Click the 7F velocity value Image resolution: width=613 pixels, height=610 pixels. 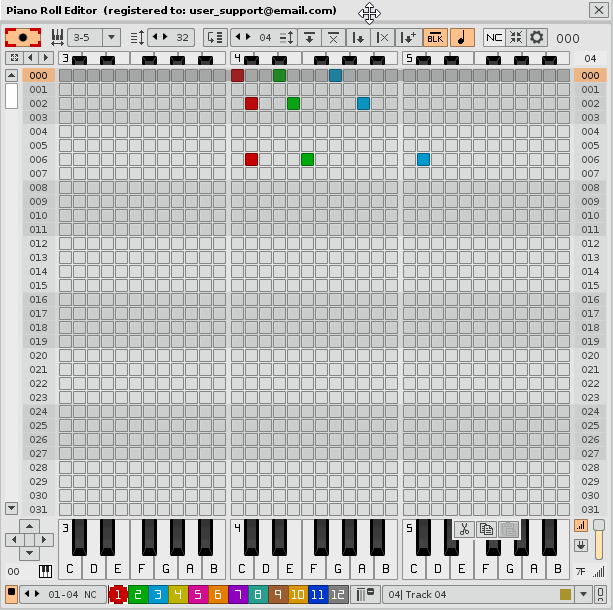click(581, 572)
